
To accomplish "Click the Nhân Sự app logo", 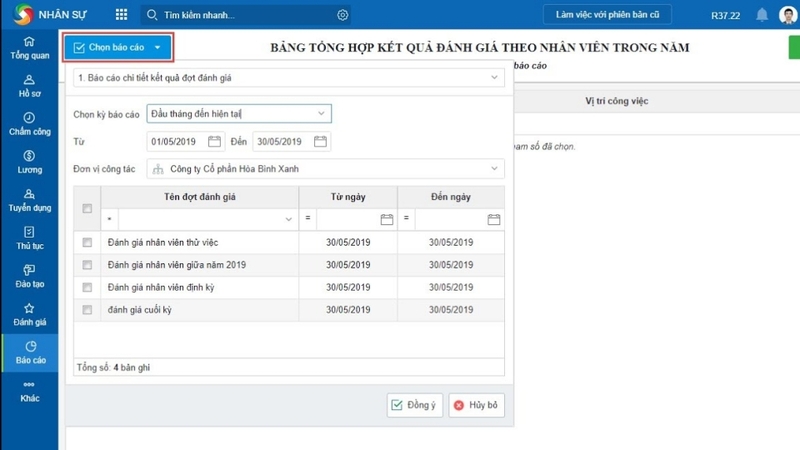I will click(x=23, y=14).
